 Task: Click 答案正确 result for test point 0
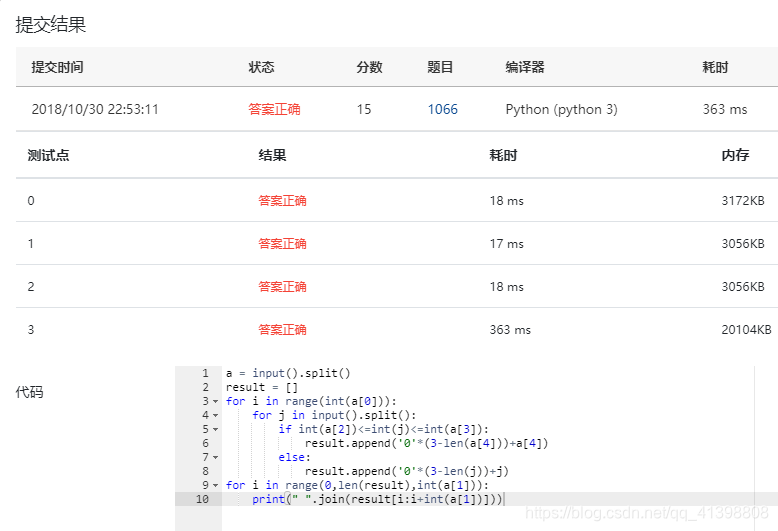(x=282, y=200)
